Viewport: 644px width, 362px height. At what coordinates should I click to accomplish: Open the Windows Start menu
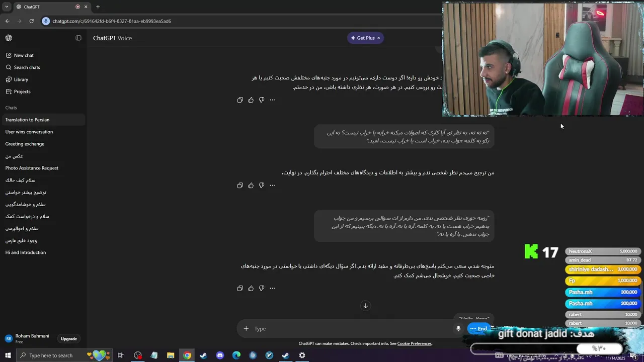[x=8, y=355]
